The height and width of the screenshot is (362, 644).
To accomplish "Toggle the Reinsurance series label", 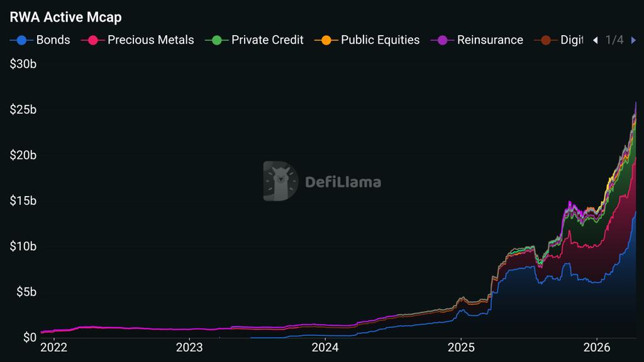I will coord(490,40).
